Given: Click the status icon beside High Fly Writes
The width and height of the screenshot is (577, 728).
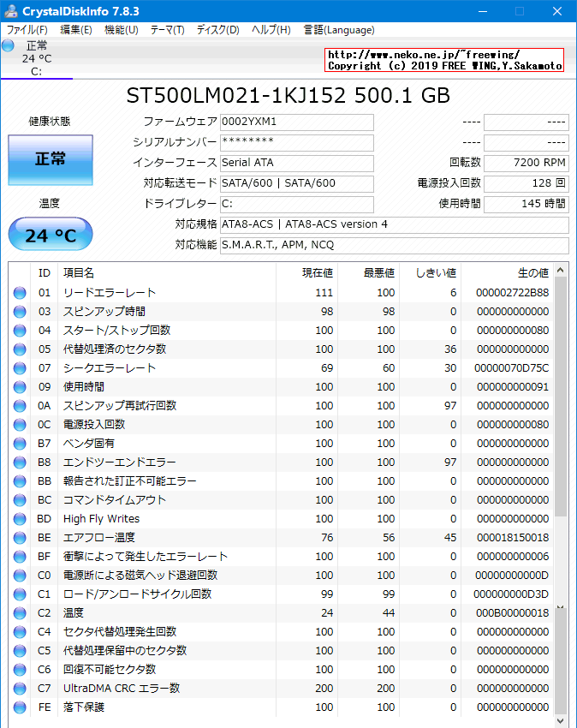Looking at the screenshot, I should tap(21, 518).
